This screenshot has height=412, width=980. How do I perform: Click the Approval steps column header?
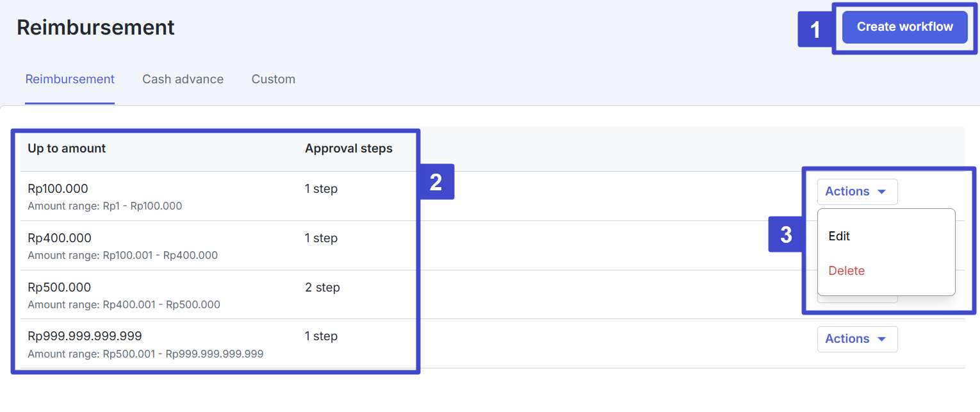coord(348,149)
